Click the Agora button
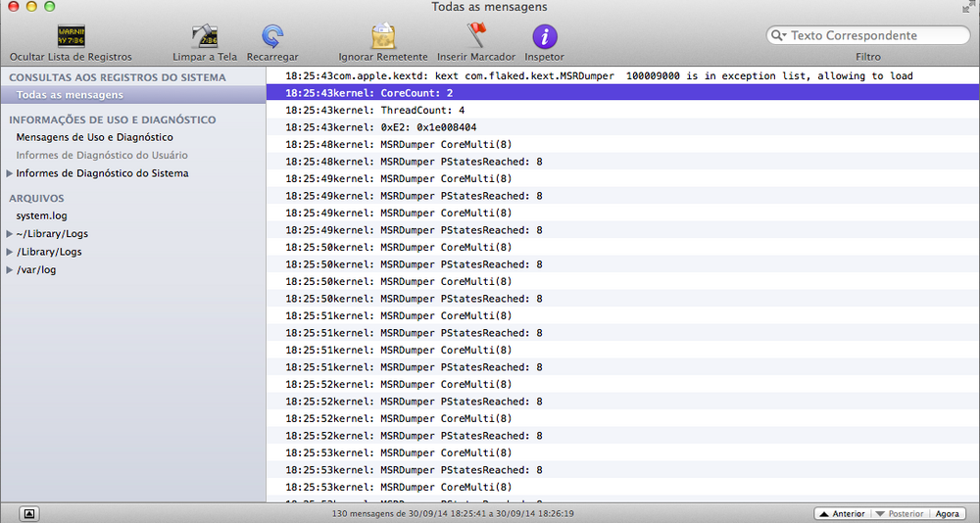Viewport: 980px width, 523px height. tap(947, 513)
